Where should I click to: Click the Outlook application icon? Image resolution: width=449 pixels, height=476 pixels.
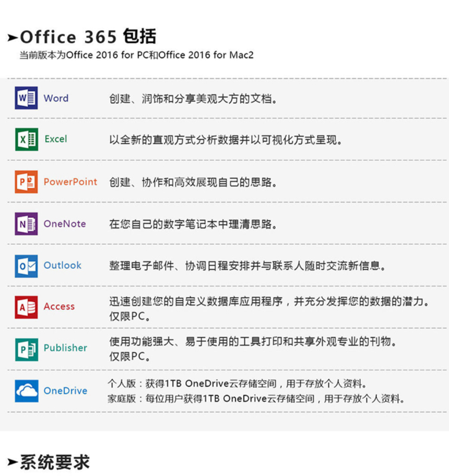tap(27, 266)
